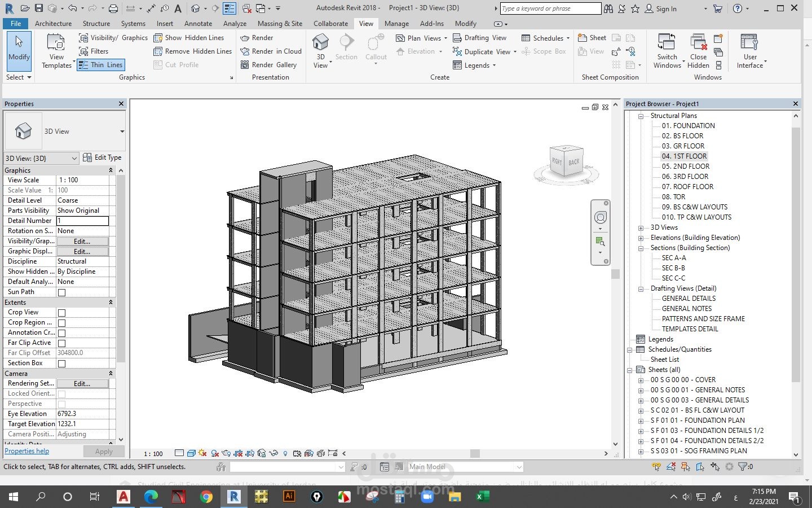Click the visual style icon in view control bar
812x508 pixels.
pyautogui.click(x=191, y=453)
